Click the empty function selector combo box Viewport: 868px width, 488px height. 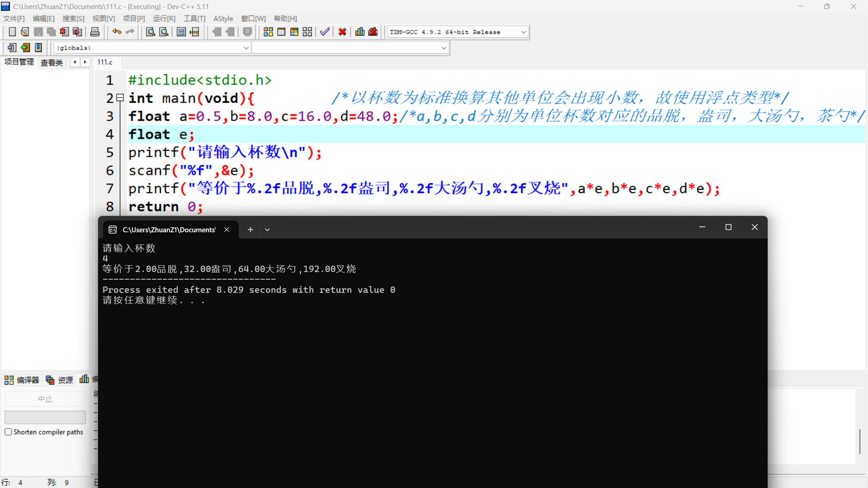point(349,48)
